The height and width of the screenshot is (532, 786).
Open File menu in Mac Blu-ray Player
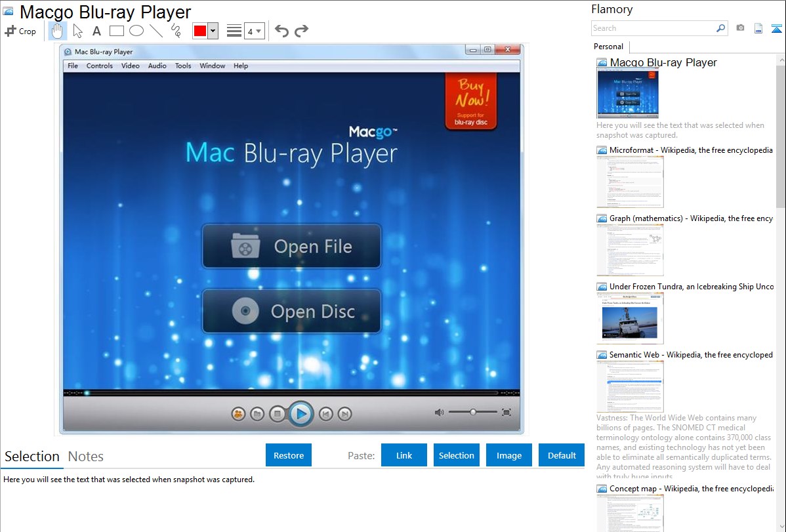(73, 66)
